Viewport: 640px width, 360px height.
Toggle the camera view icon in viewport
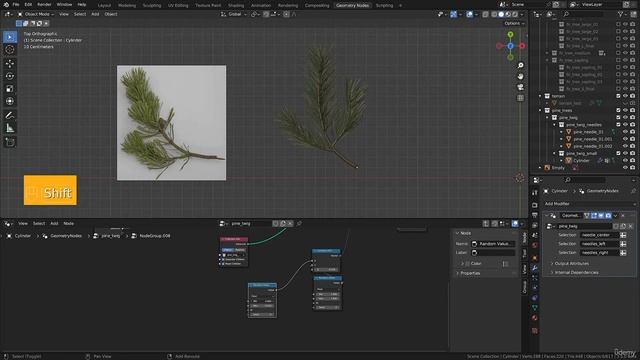(x=520, y=87)
